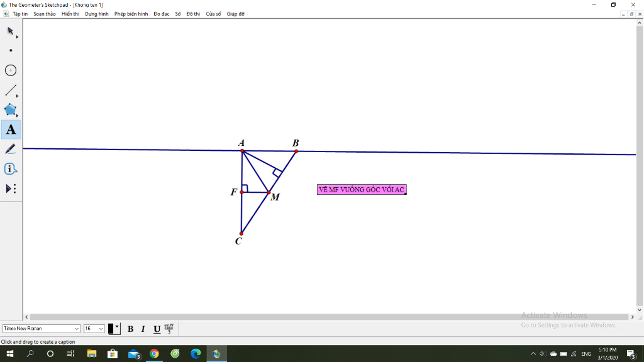Open the Times New Roman font dropdown
The width and height of the screenshot is (644, 362).
(41, 328)
